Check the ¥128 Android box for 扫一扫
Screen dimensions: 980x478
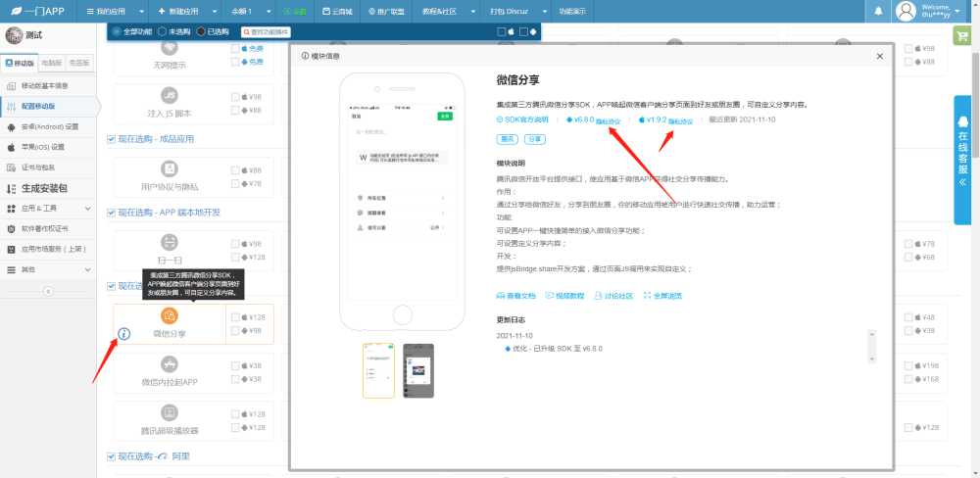coord(235,257)
